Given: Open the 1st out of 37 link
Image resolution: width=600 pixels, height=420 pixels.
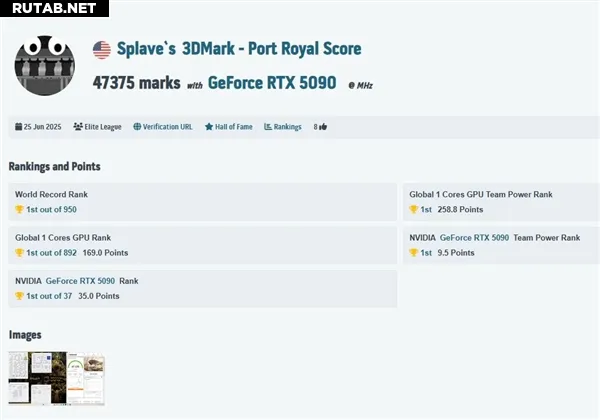Looking at the screenshot, I should tap(49, 296).
